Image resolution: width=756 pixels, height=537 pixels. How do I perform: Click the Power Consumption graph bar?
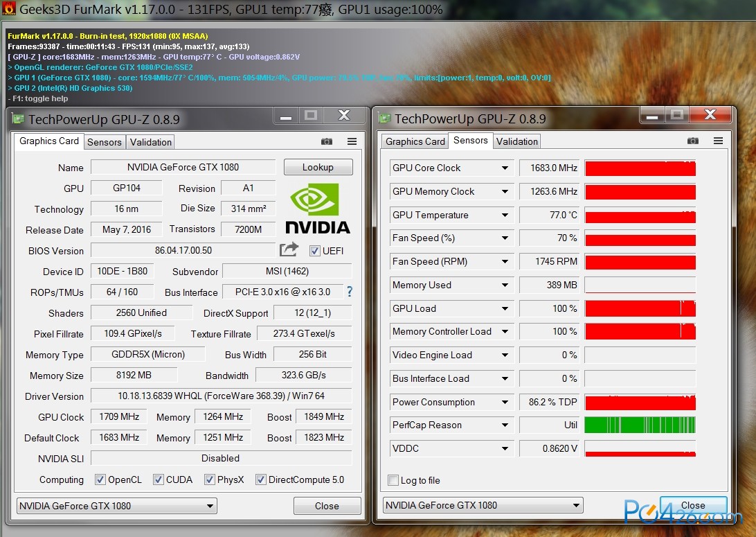point(640,402)
